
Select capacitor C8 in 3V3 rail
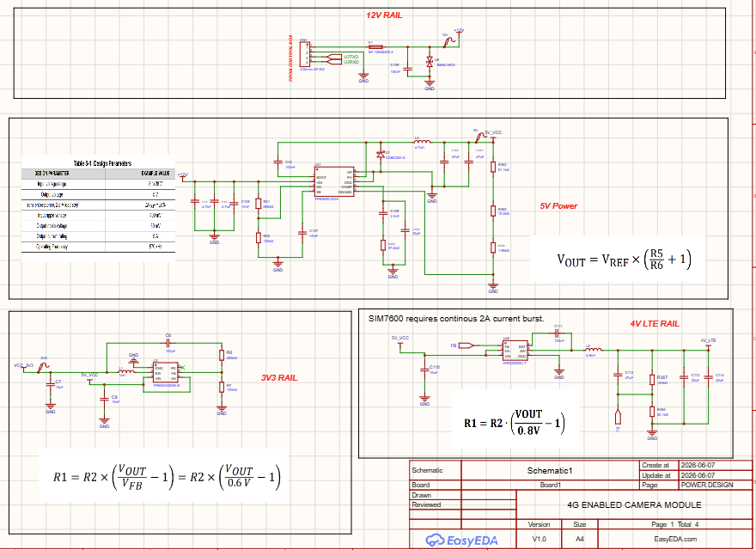(x=104, y=399)
